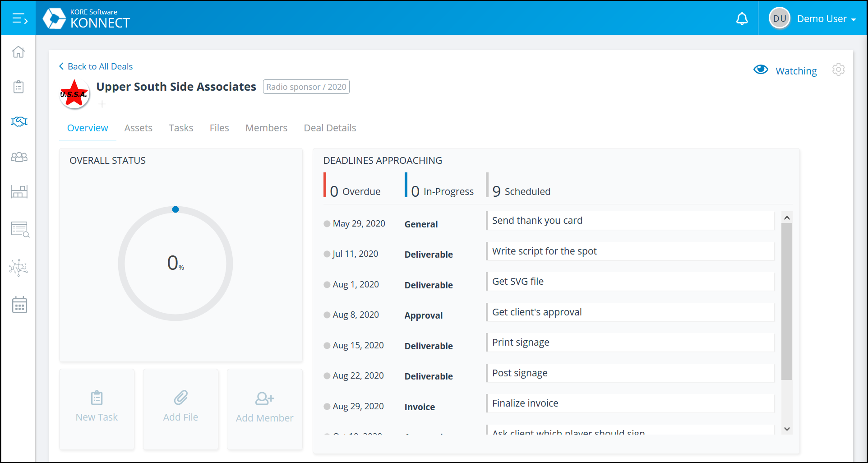This screenshot has width=868, height=463.
Task: Open 'Post signage' task
Action: coord(630,373)
